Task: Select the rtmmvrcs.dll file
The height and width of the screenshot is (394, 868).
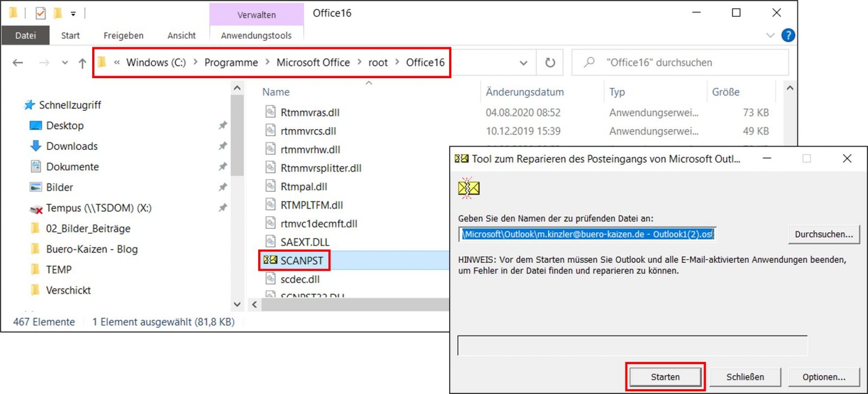Action: coord(308,131)
